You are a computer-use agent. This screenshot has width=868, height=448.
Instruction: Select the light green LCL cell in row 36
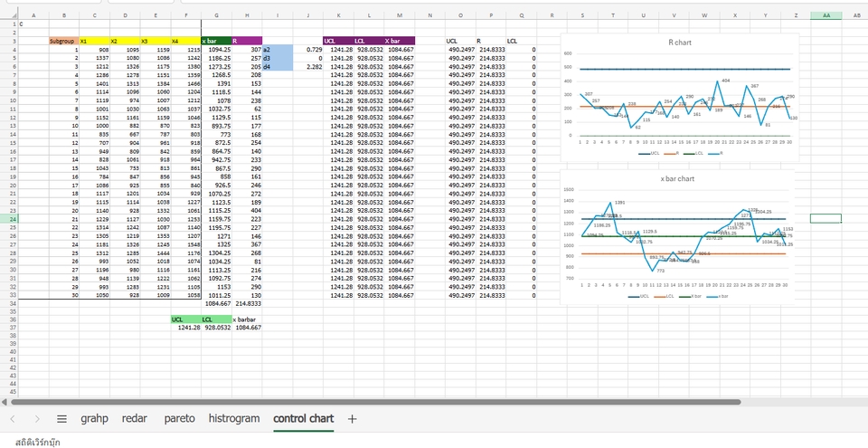[x=216, y=319]
